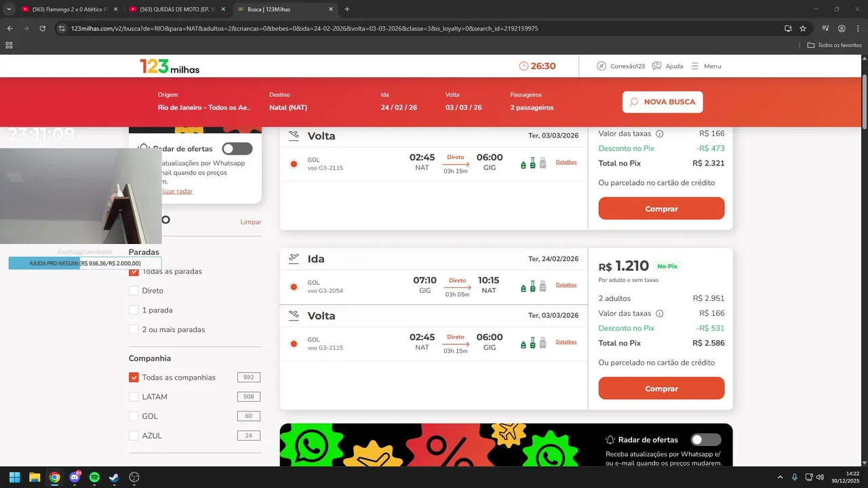The image size is (868, 488).
Task: Open site information icon in address bar
Action: tap(62, 28)
